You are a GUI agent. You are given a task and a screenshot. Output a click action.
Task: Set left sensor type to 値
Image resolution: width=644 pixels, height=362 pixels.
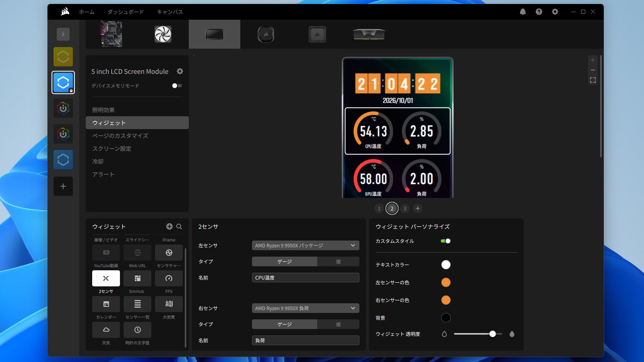point(338,261)
